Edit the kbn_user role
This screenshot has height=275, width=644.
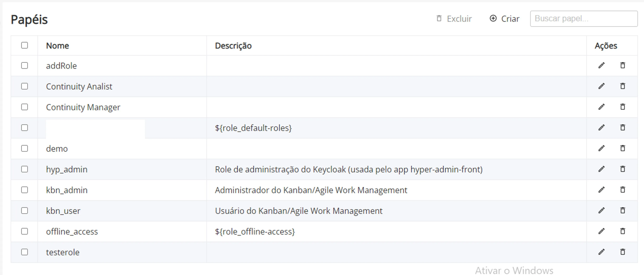[602, 211]
